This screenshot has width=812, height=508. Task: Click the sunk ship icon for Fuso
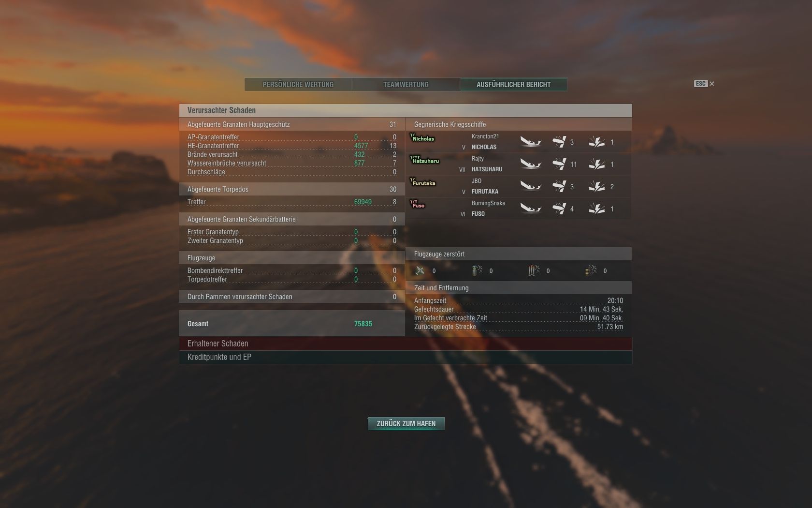tap(530, 209)
